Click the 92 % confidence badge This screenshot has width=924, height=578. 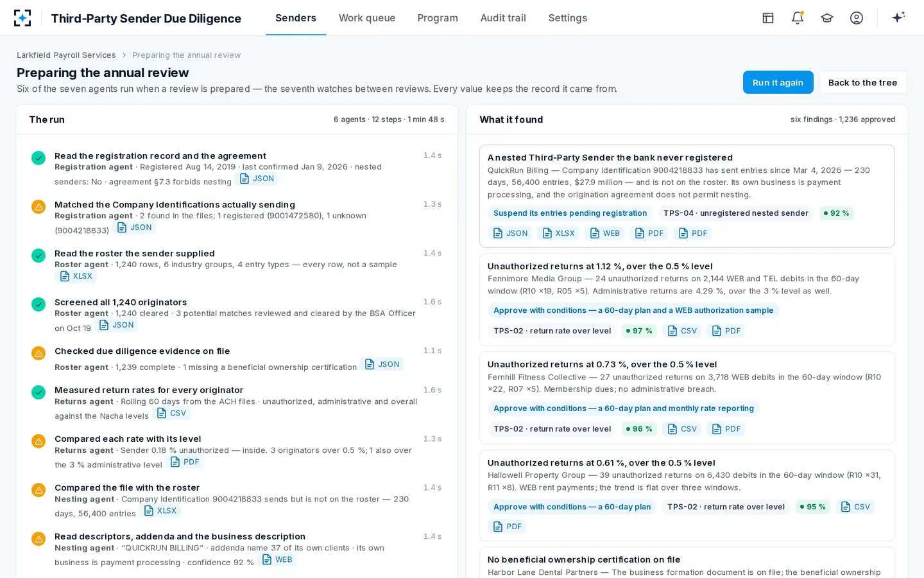click(837, 213)
